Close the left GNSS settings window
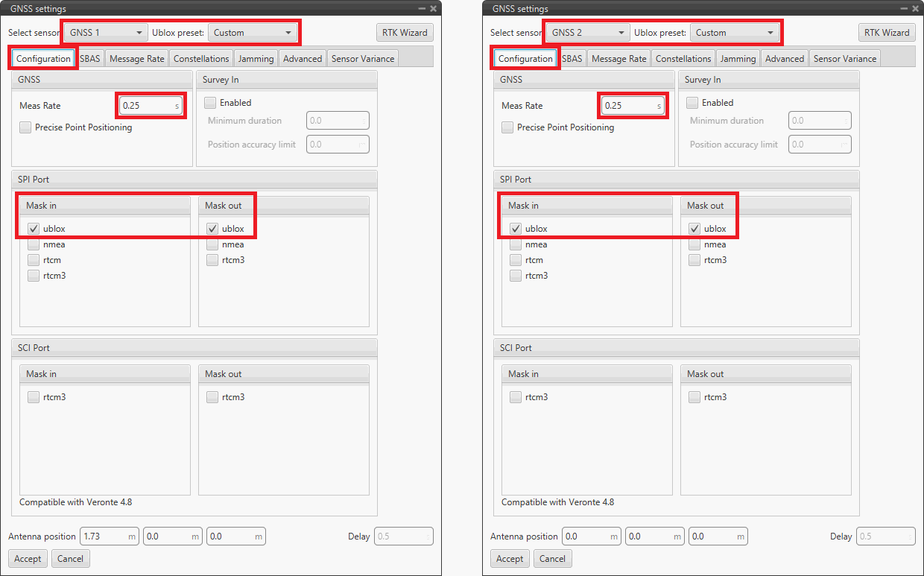924x576 pixels. (x=433, y=8)
